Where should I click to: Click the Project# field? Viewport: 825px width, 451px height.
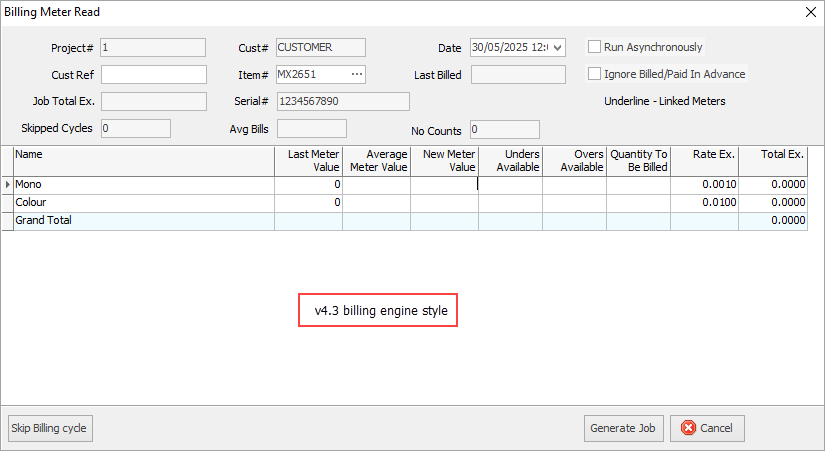click(153, 47)
